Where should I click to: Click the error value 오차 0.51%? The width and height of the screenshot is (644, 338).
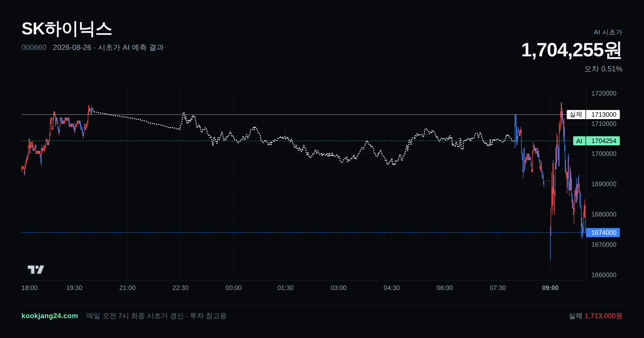603,69
